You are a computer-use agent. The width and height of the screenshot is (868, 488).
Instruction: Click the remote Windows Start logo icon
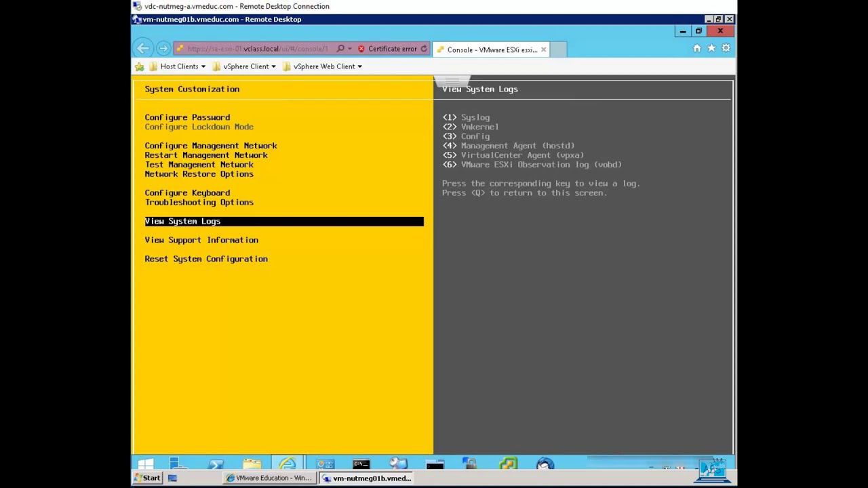146,464
